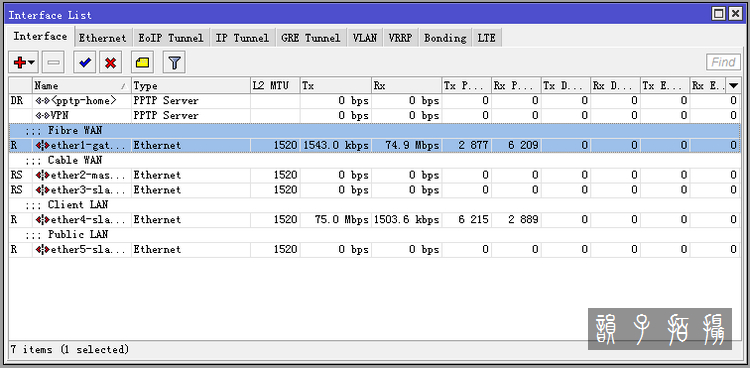
Task: Close the Interface List window
Action: tap(735, 14)
